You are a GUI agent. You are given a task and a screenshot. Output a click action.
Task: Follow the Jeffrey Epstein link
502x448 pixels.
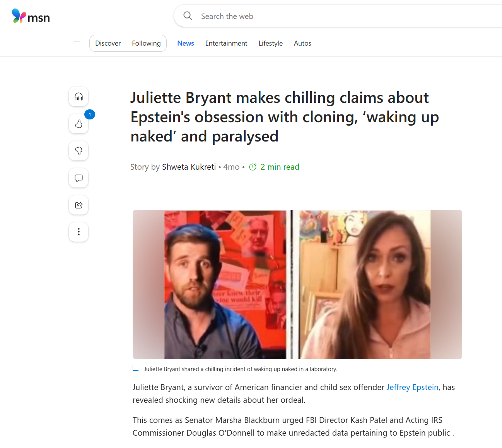click(412, 387)
